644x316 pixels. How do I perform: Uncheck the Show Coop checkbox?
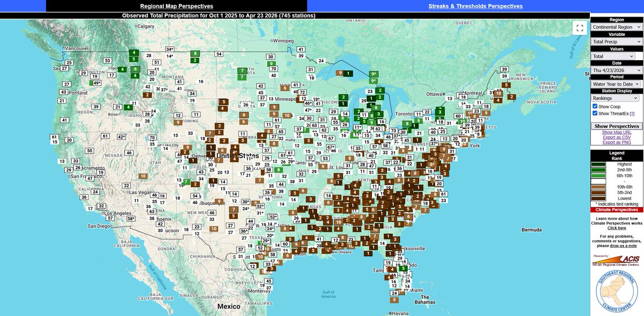click(x=595, y=106)
